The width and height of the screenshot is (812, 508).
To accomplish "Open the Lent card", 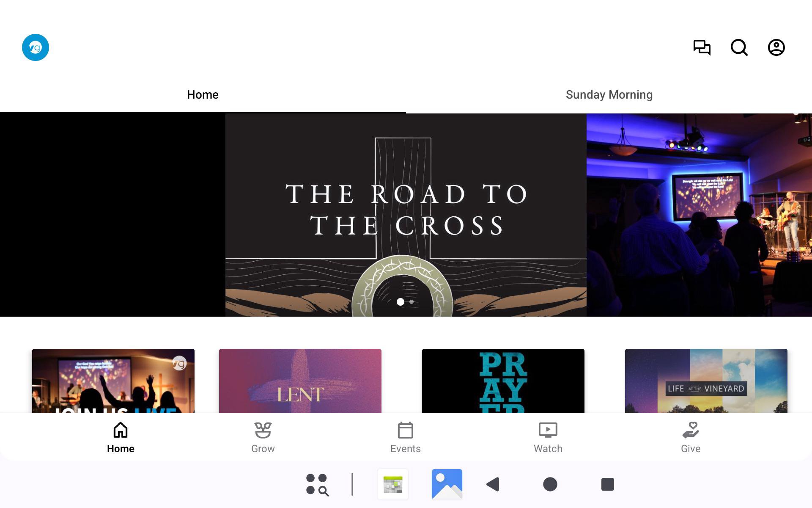I will 300,381.
